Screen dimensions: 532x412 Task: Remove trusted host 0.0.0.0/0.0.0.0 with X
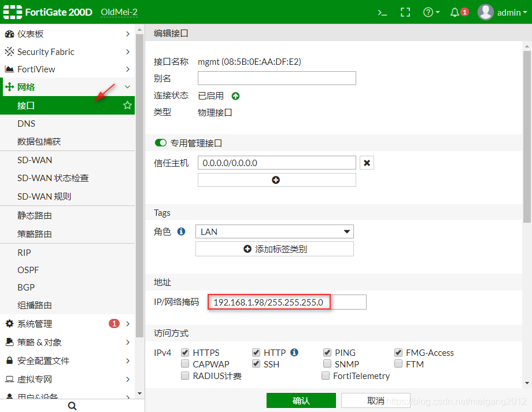click(367, 163)
